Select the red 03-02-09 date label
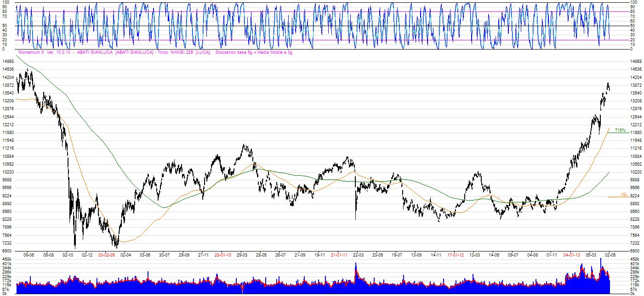644x296 pixels. pos(107,254)
